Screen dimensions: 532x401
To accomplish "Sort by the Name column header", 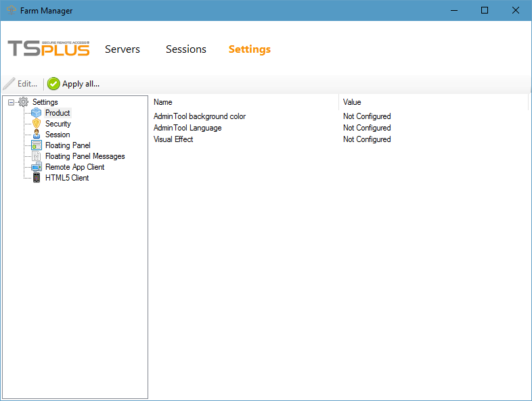I will click(244, 102).
